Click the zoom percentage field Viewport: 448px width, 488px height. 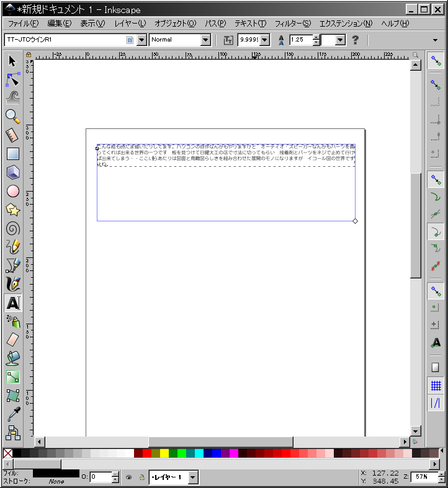tap(425, 477)
